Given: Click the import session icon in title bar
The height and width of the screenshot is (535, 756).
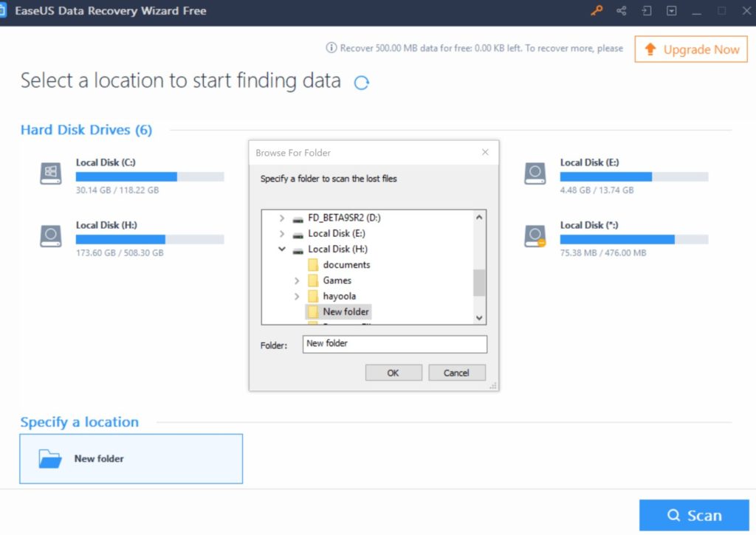Looking at the screenshot, I should point(647,10).
